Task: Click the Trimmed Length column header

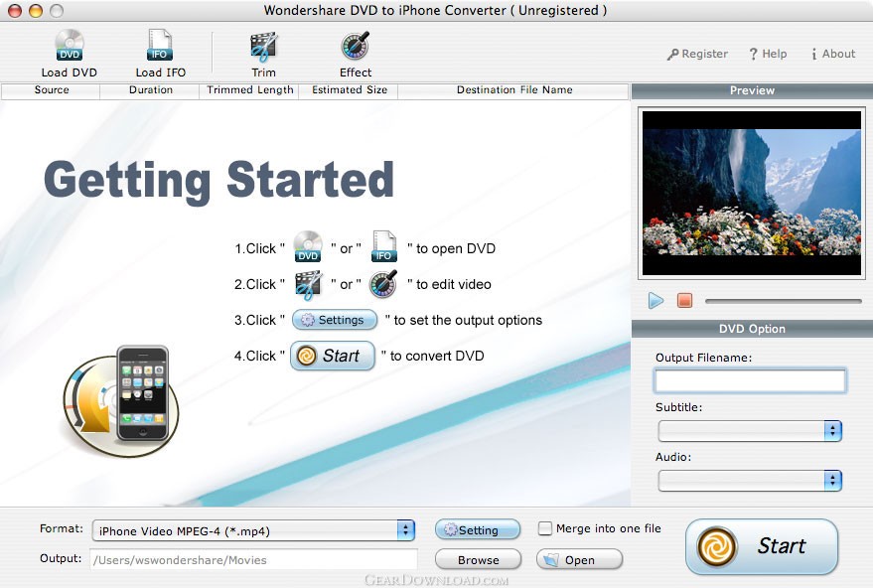Action: pos(249,90)
